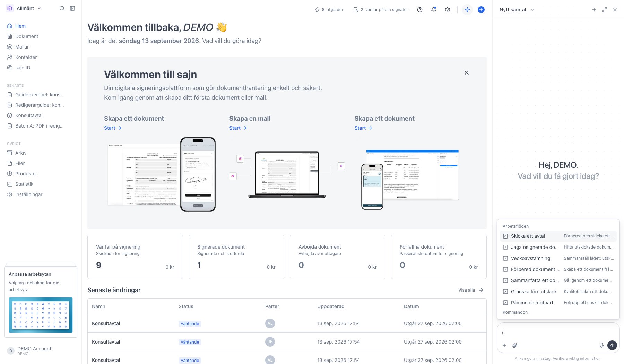Viewport: 624px width, 364px height.
Task: Click Start under Skapa en mall
Action: click(x=238, y=128)
